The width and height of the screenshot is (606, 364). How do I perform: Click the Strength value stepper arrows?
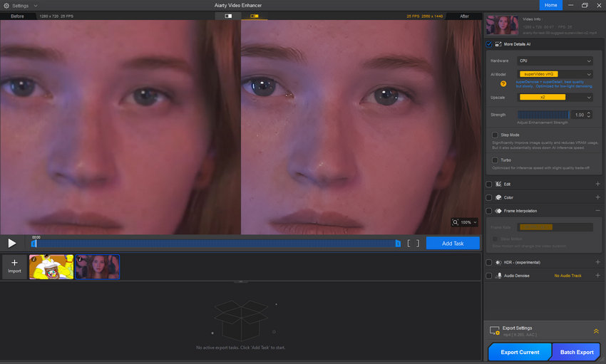pyautogui.click(x=589, y=115)
